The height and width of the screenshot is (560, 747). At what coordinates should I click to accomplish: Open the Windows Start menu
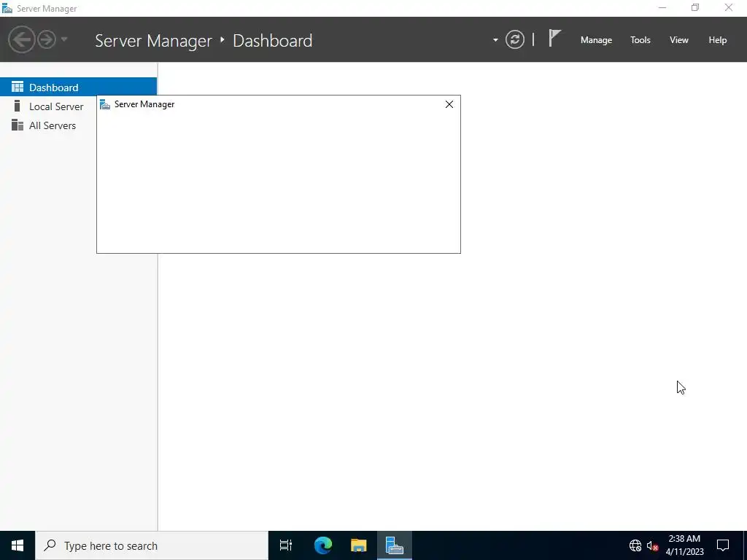pyautogui.click(x=18, y=545)
